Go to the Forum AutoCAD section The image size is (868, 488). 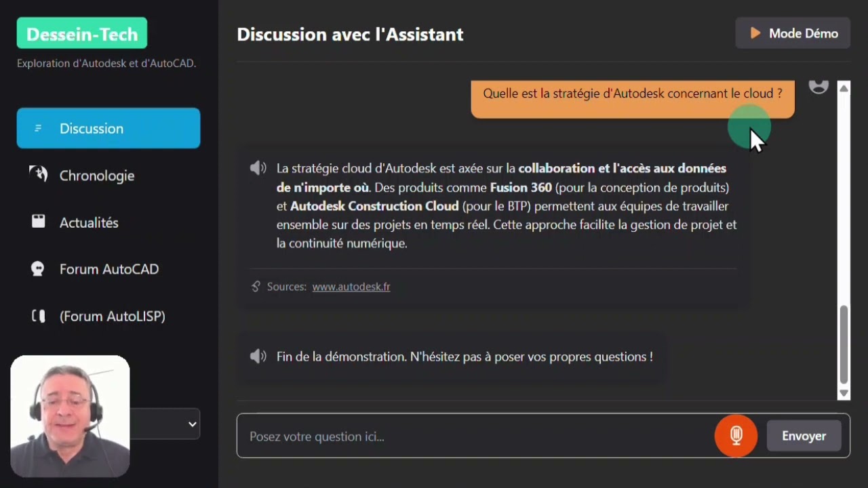109,269
